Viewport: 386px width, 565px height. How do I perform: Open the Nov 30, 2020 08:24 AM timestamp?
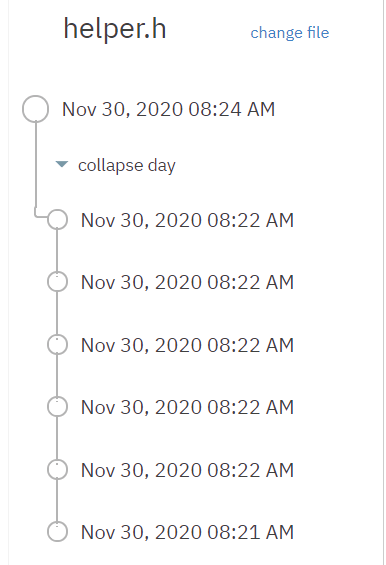click(x=168, y=109)
